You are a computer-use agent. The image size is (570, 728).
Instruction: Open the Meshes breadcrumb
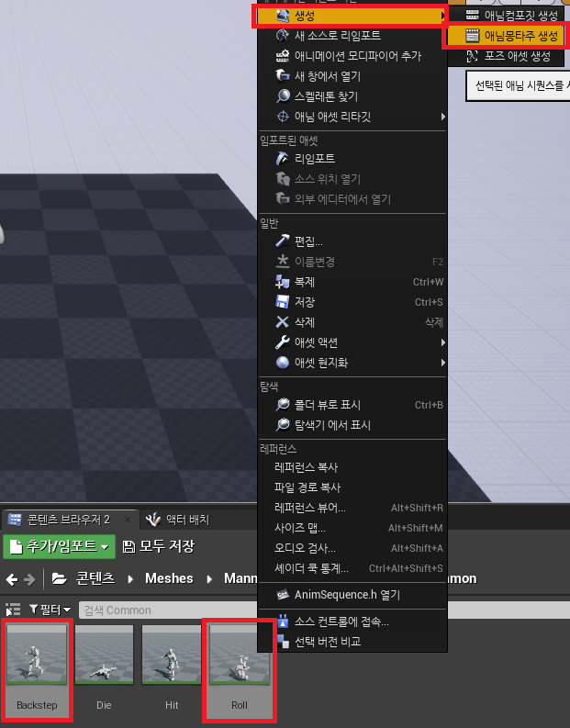(169, 578)
